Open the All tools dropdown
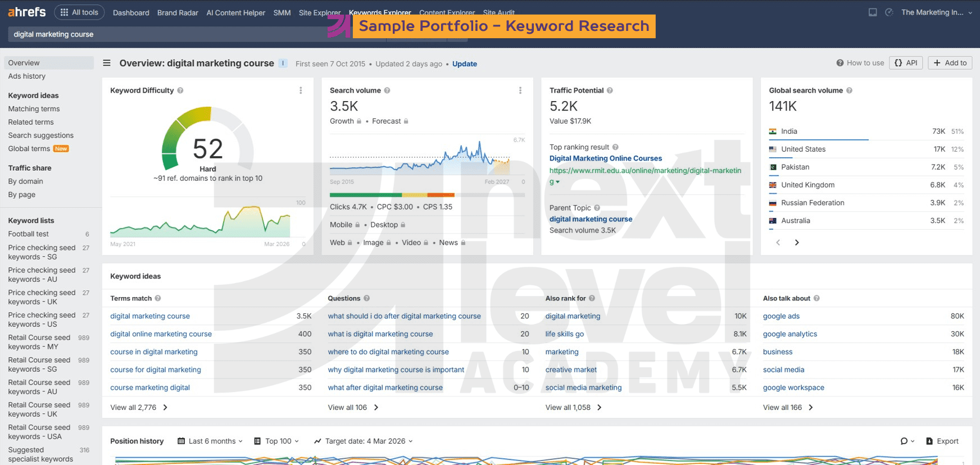The width and height of the screenshot is (980, 465). tap(79, 12)
